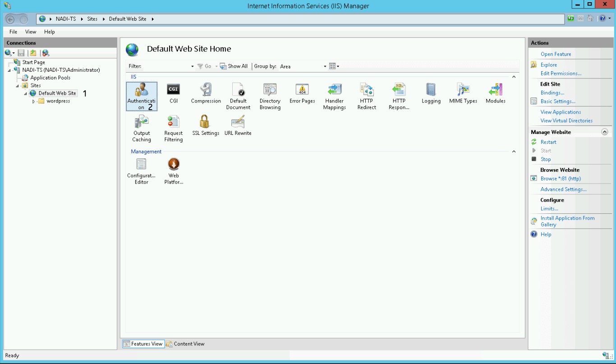Switch to the Content View tab

(185, 344)
